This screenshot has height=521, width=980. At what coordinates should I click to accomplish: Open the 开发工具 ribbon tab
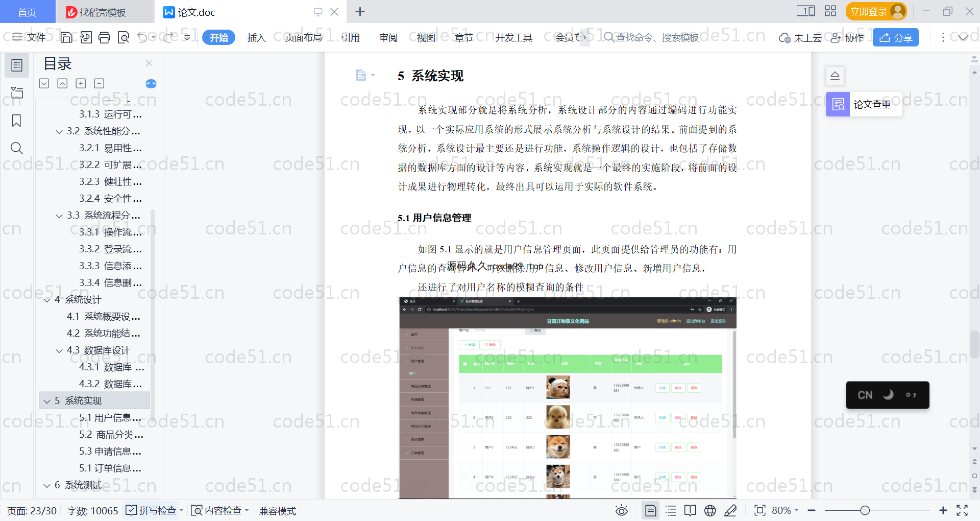pyautogui.click(x=513, y=37)
